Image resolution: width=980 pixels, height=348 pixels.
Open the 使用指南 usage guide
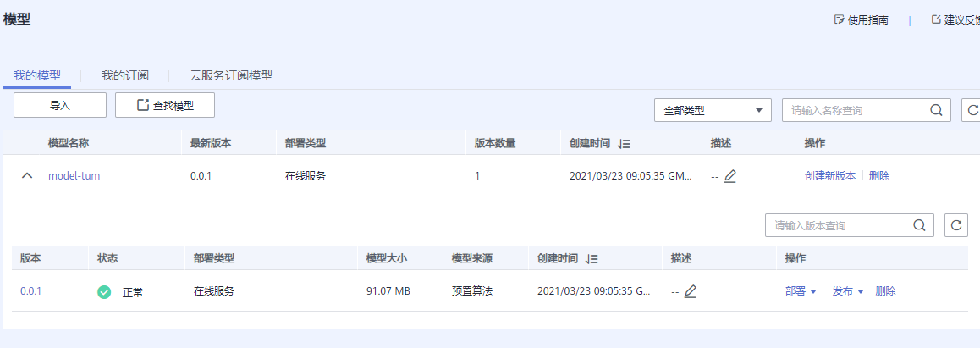coord(862,19)
